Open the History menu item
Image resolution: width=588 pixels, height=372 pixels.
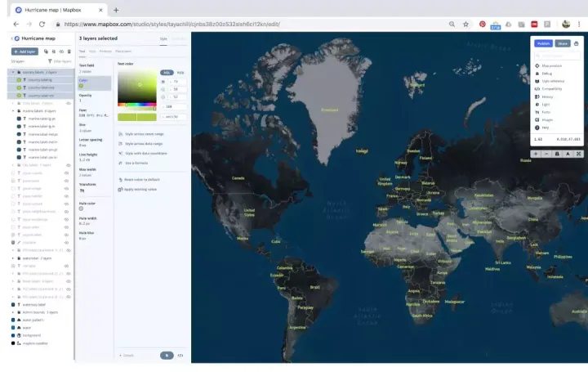pos(548,96)
